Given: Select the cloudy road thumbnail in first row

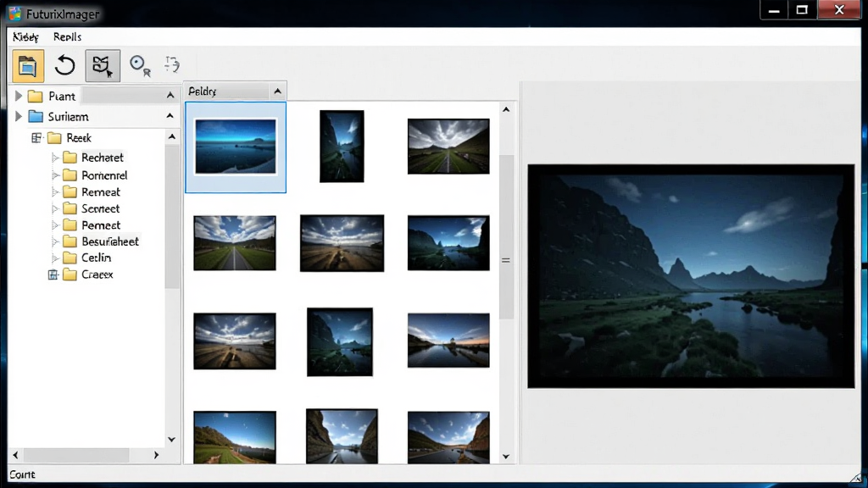Looking at the screenshot, I should point(448,146).
